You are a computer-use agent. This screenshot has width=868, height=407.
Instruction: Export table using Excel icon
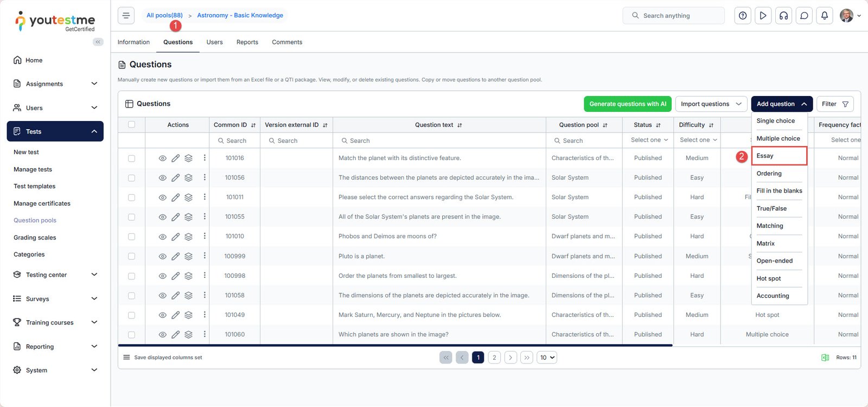point(825,358)
